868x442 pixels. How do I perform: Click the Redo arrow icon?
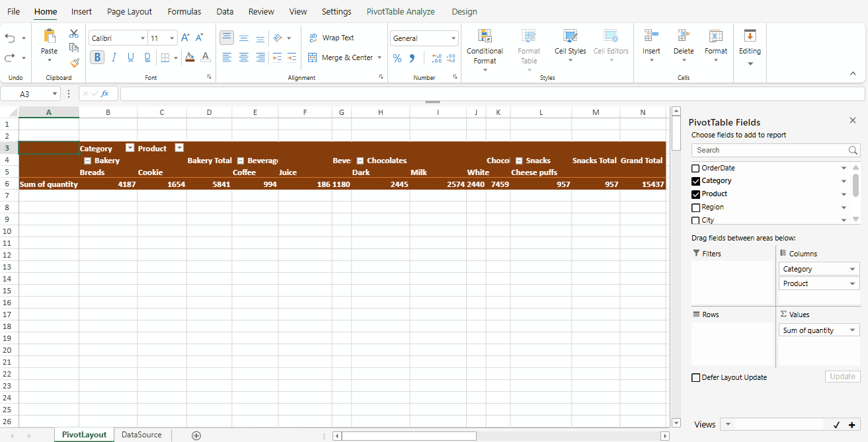pyautogui.click(x=10, y=57)
